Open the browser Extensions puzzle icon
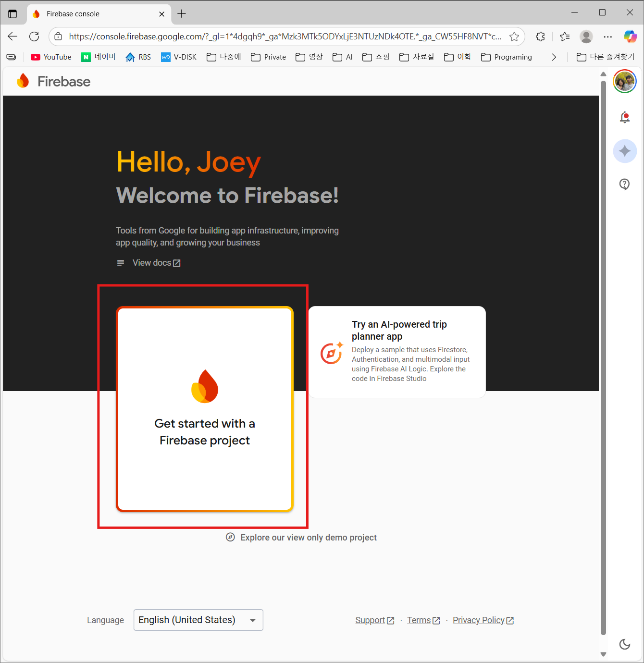Image resolution: width=644 pixels, height=663 pixels. 541,37
